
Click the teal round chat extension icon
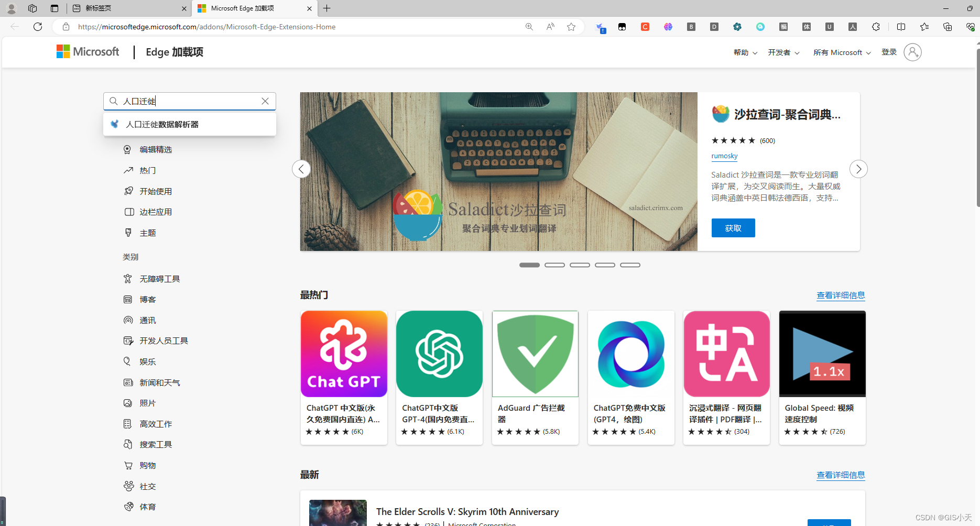coord(760,27)
